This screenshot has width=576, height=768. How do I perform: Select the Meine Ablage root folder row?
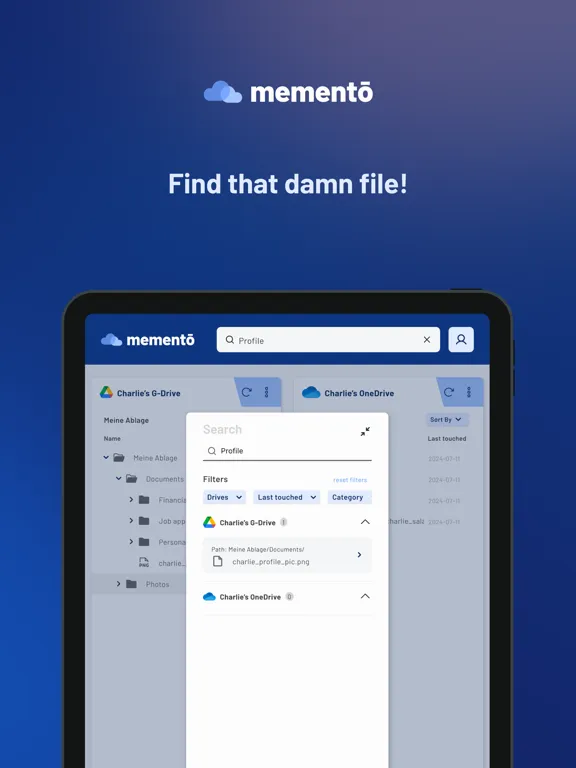(139, 457)
